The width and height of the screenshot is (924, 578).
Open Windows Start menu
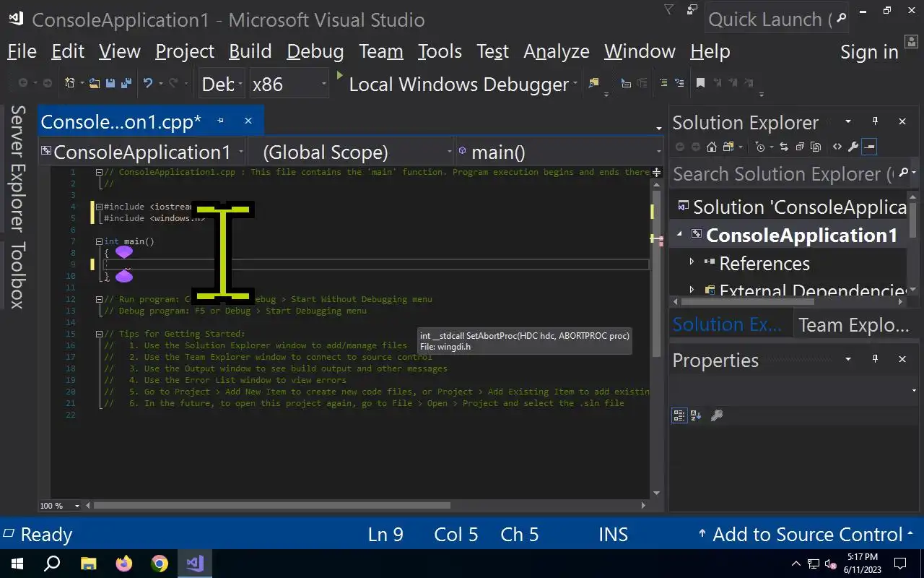(17, 564)
